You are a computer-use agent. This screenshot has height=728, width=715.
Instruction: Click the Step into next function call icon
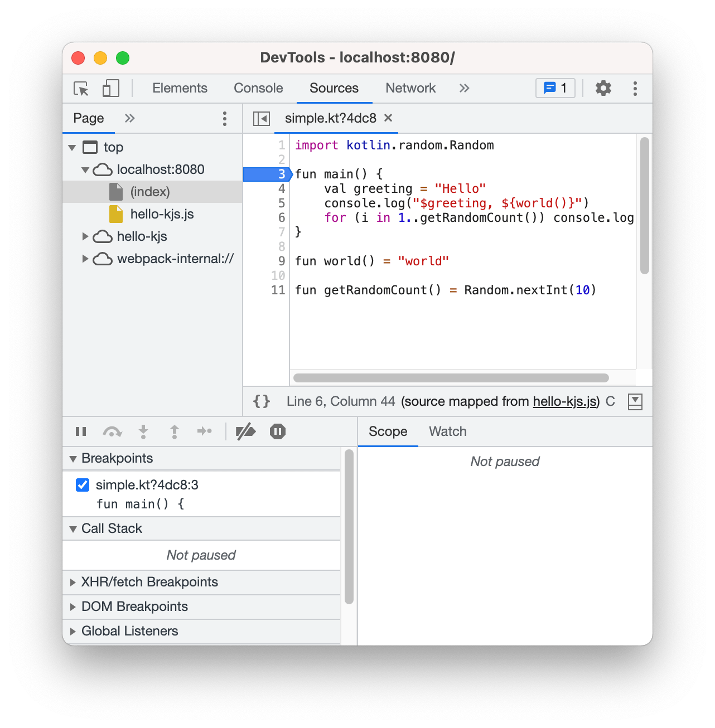click(x=143, y=431)
